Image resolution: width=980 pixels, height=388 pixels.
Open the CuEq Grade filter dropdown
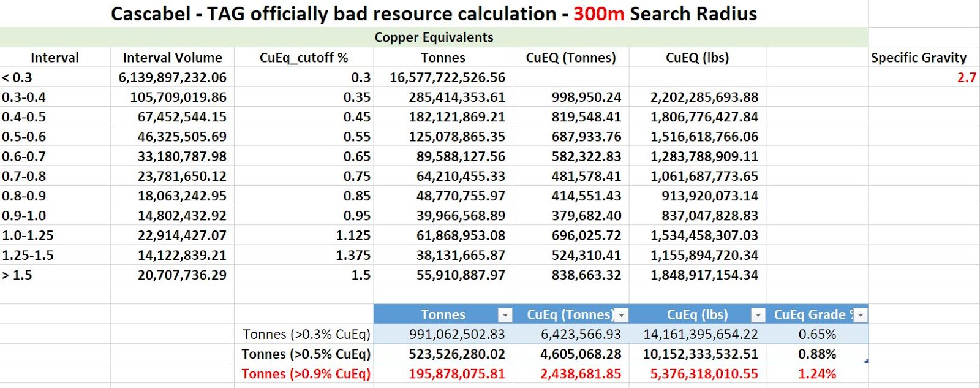[860, 315]
